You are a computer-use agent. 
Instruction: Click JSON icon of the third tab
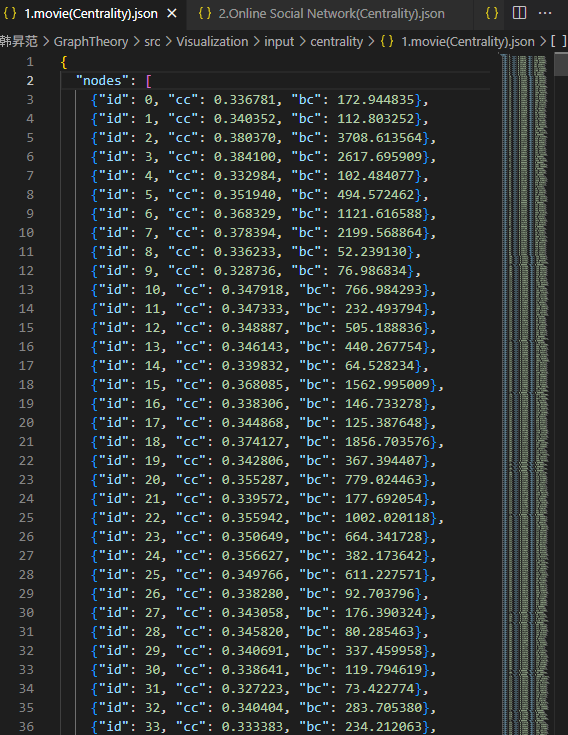[492, 13]
